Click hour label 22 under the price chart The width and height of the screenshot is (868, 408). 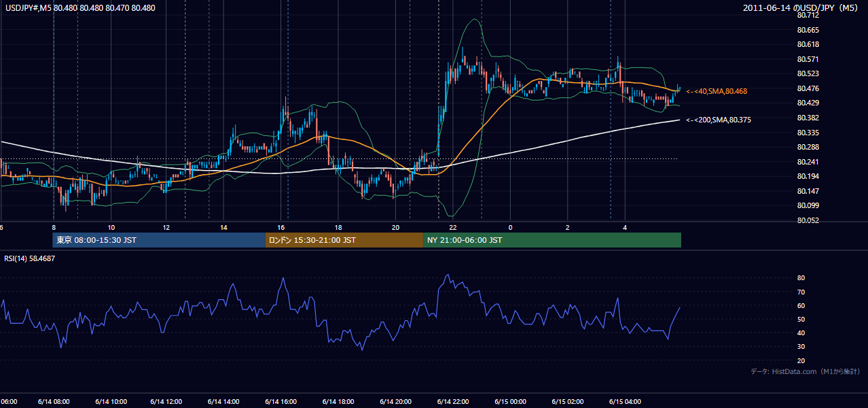(x=452, y=227)
